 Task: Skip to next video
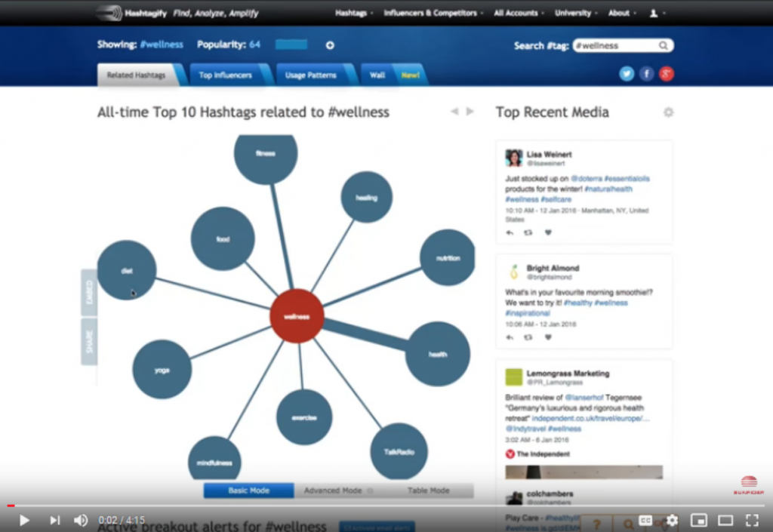click(x=54, y=520)
